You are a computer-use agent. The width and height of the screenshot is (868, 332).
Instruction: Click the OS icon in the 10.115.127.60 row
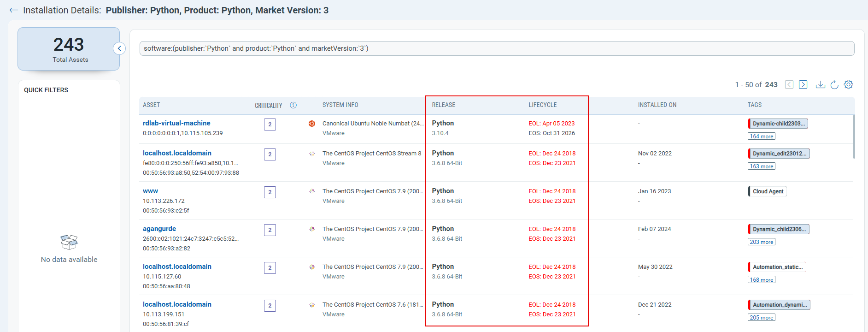coord(312,267)
